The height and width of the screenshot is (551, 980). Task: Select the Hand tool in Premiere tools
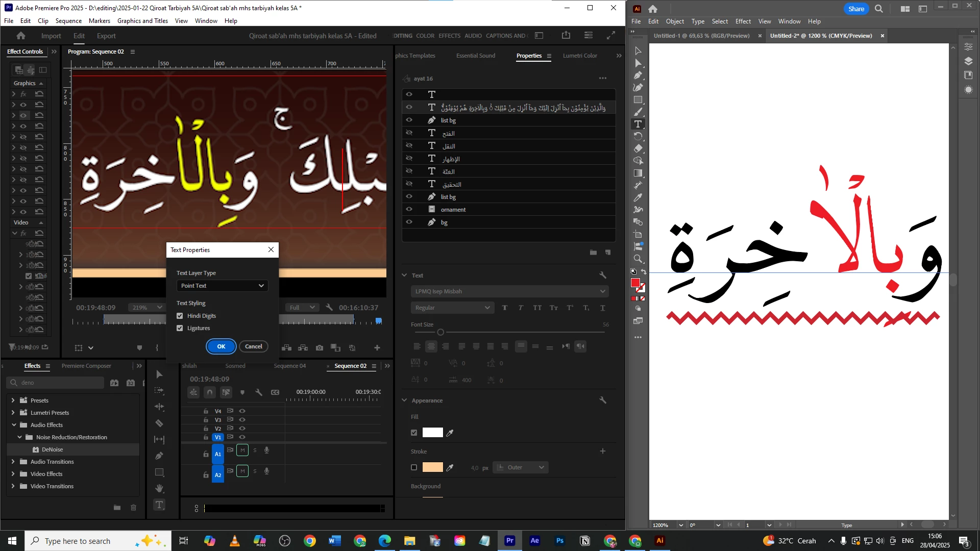[159, 488]
